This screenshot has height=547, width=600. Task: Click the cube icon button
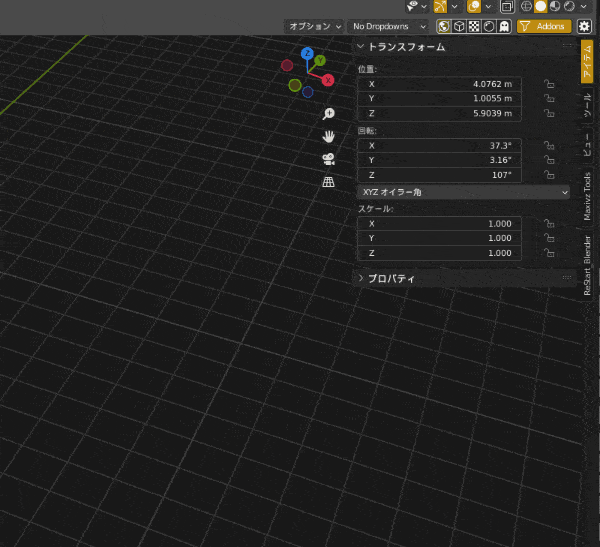(x=459, y=26)
